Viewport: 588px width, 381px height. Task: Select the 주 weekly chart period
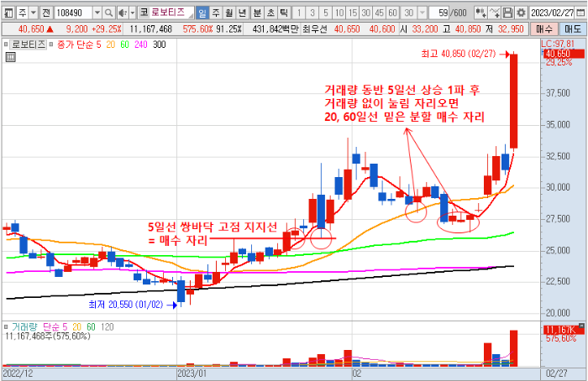tap(216, 13)
